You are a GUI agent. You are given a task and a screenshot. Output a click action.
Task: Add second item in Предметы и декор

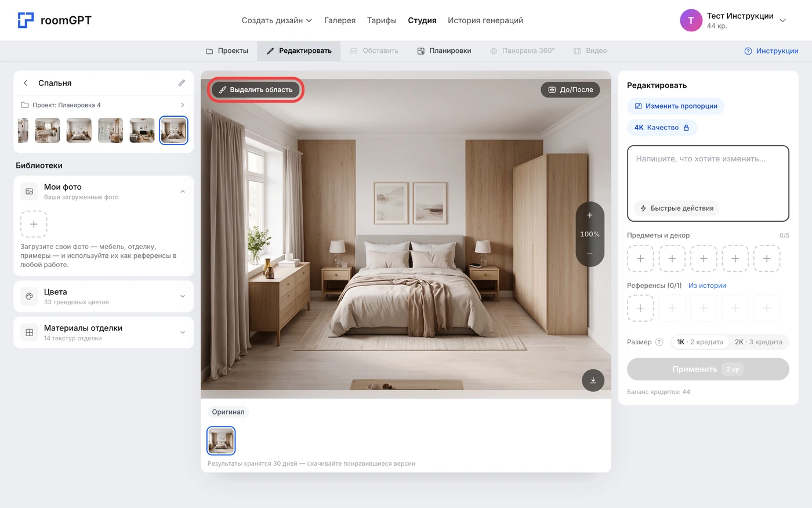point(672,259)
